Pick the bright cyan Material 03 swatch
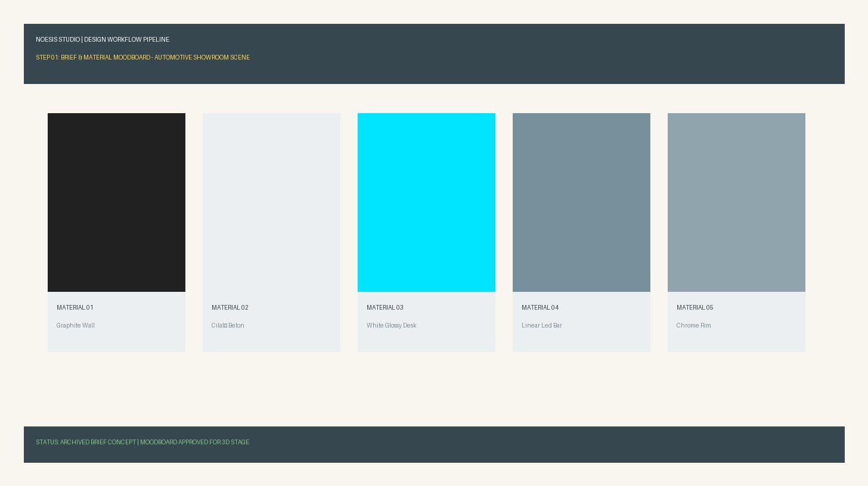Image resolution: width=868 pixels, height=486 pixels. coord(426,202)
